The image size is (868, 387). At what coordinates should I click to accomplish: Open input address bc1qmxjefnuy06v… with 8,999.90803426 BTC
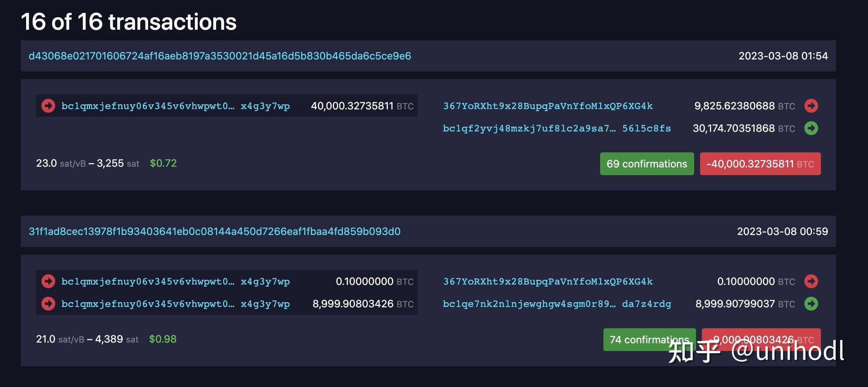176,304
